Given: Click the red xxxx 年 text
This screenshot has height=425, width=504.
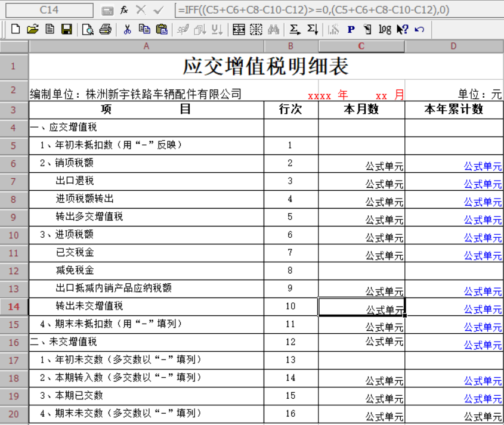Looking at the screenshot, I should [327, 95].
